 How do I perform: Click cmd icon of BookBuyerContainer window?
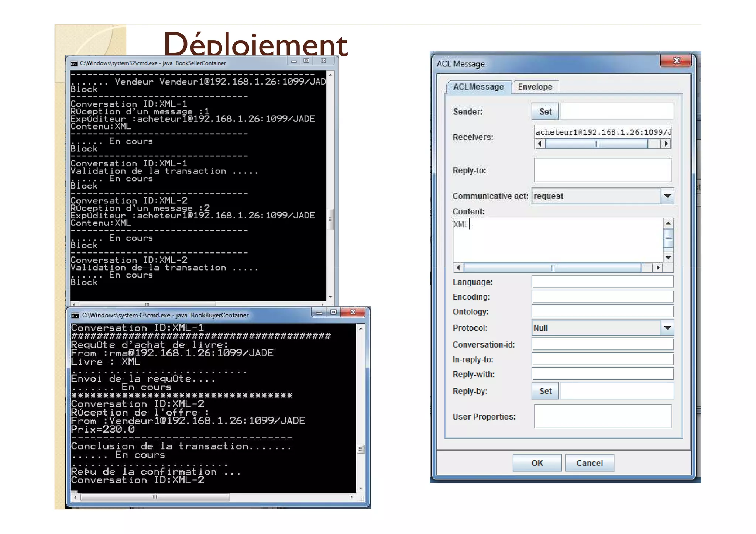pos(75,316)
